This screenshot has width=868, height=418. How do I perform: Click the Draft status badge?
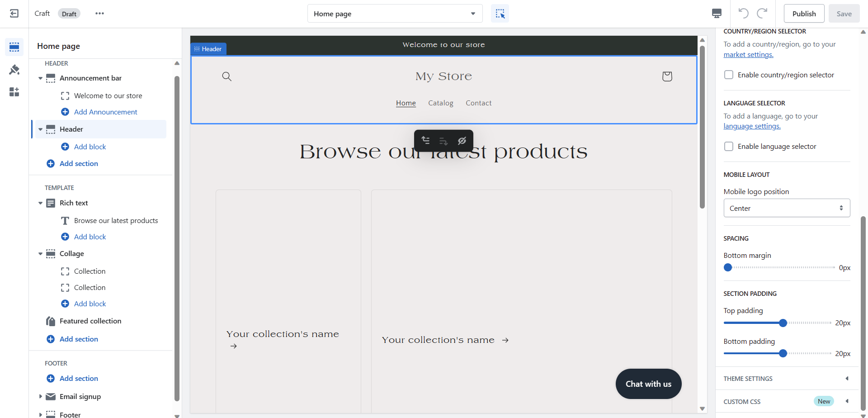(x=69, y=14)
